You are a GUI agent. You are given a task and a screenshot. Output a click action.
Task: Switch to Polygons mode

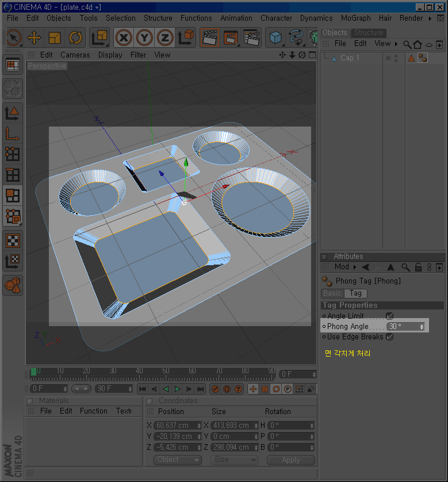(13, 196)
